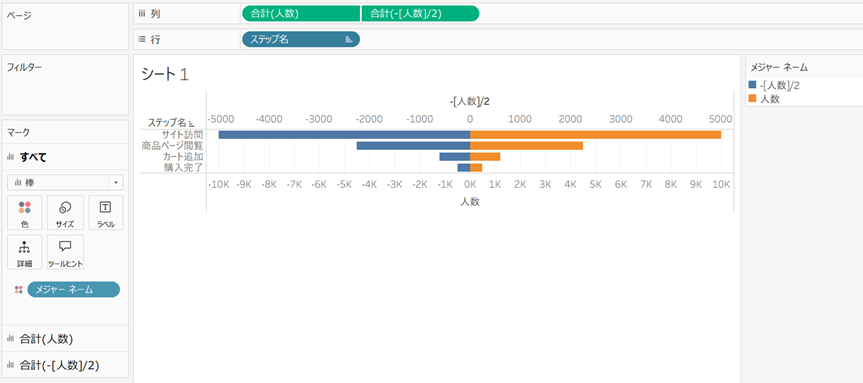The width and height of the screenshot is (863, 383).
Task: Select 合計(-[人数]/2) pill on columns shelf
Action: 420,14
